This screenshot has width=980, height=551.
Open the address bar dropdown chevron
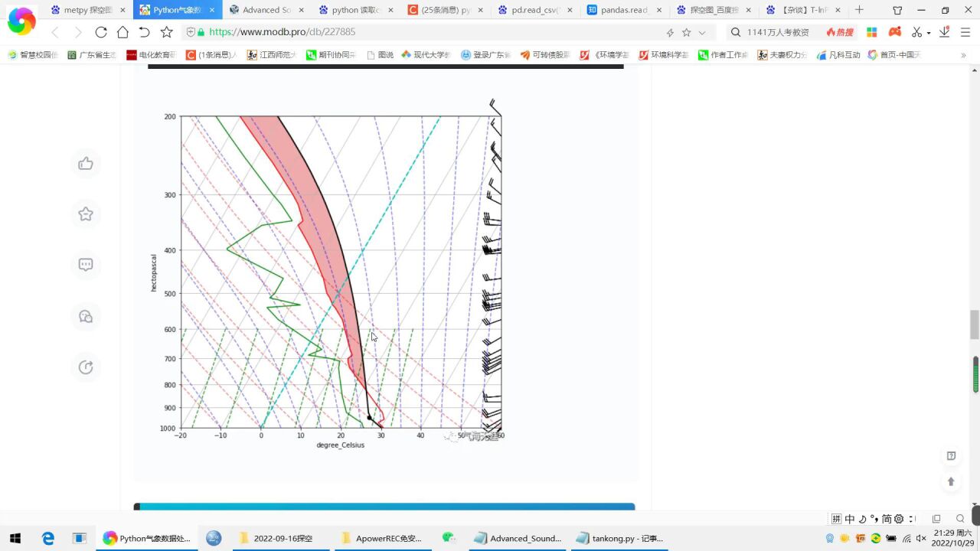click(x=701, y=31)
